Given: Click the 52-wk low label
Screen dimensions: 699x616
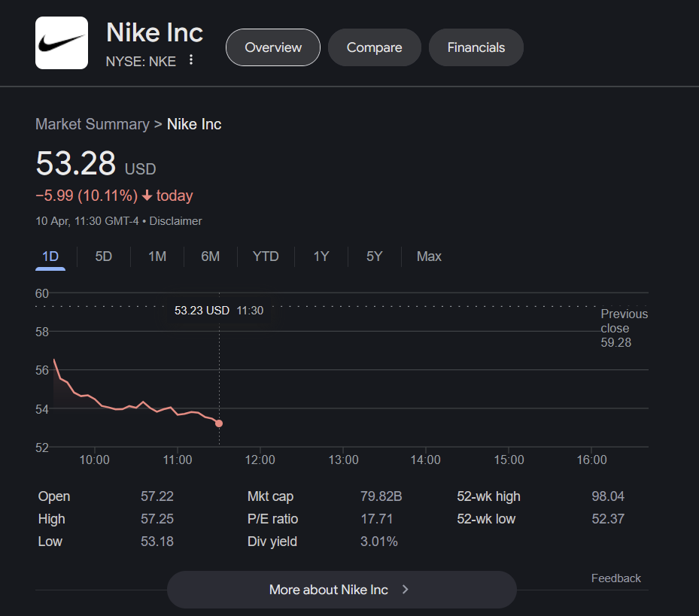Looking at the screenshot, I should [486, 519].
